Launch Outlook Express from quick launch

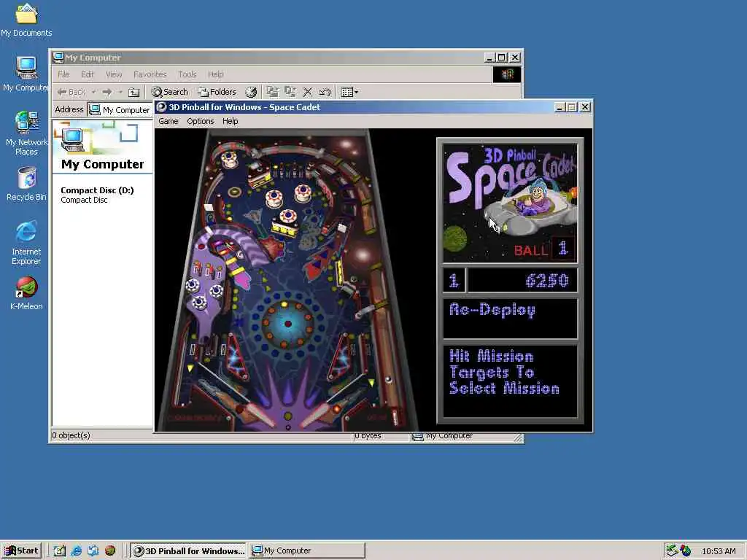point(93,551)
